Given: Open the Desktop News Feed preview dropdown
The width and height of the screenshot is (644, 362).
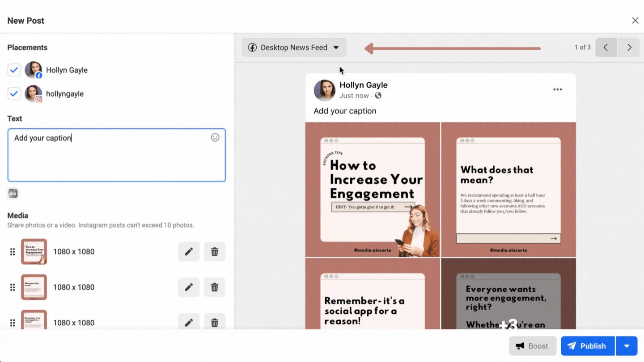Looking at the screenshot, I should click(x=294, y=47).
